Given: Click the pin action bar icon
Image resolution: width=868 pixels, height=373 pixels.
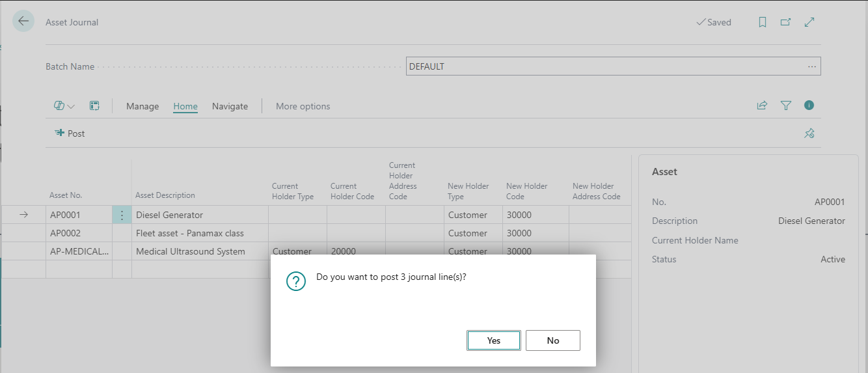Looking at the screenshot, I should 809,133.
